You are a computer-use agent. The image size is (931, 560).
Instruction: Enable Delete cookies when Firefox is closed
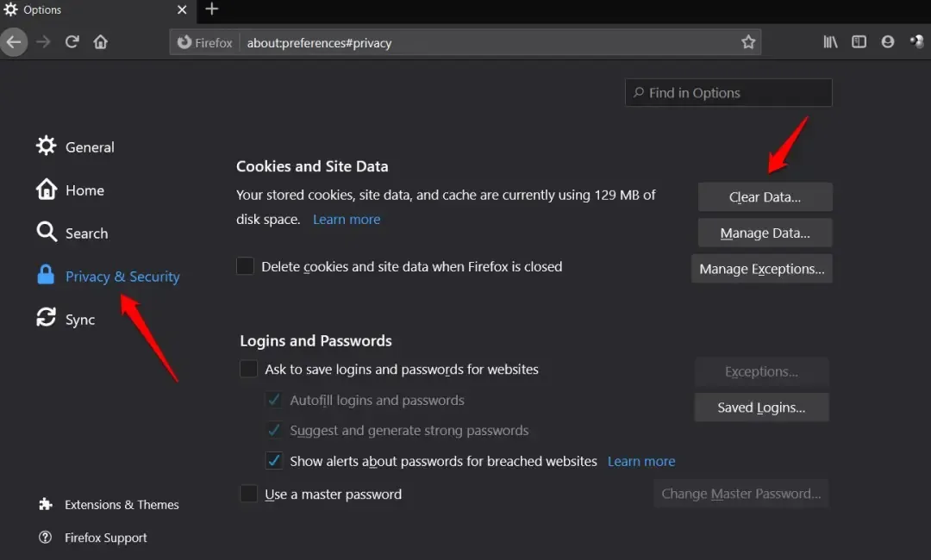click(x=246, y=267)
